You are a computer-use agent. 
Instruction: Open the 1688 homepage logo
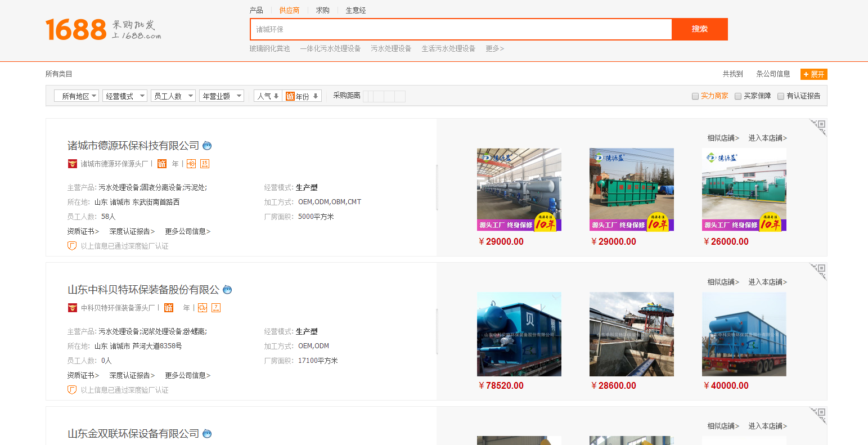pyautogui.click(x=103, y=29)
